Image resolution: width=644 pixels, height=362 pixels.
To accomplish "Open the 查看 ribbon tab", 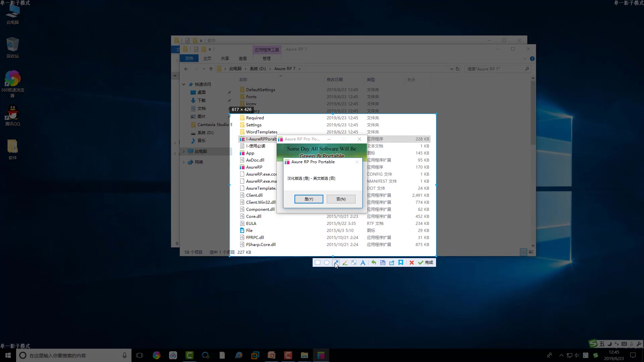I will [x=243, y=59].
